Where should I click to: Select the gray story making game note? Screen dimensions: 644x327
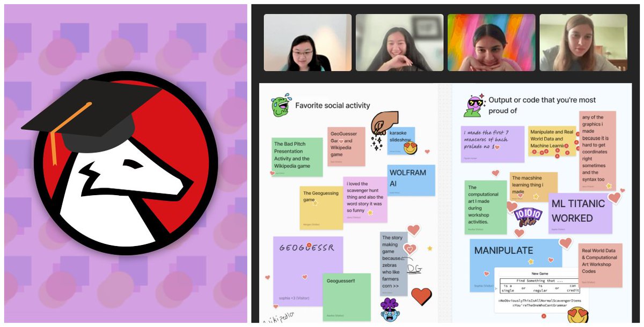393,263
